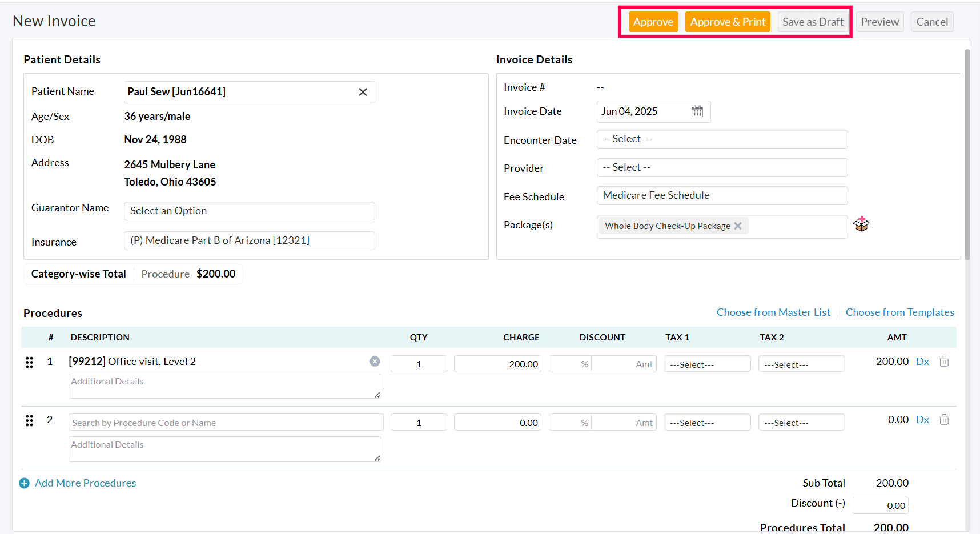Open the Invoice Date calendar picker
980x534 pixels.
point(697,111)
